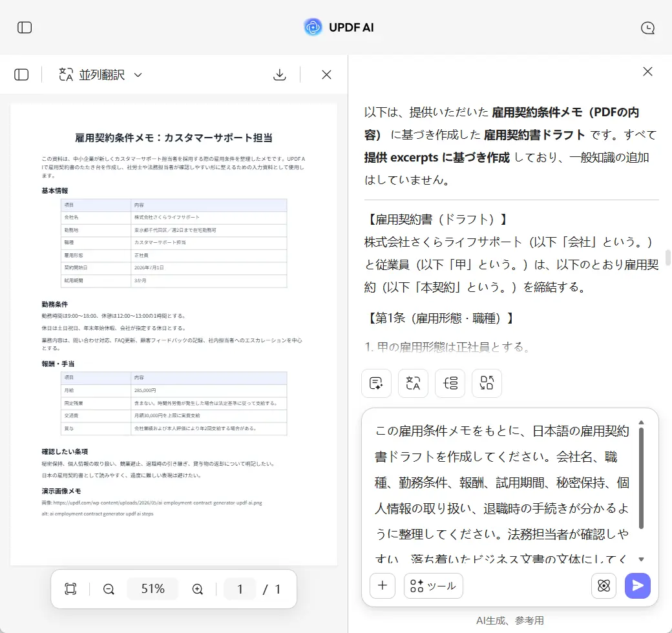Viewport: 672px width, 633px height.
Task: Toggle the document thumbnail panel icon
Action: coord(21,74)
